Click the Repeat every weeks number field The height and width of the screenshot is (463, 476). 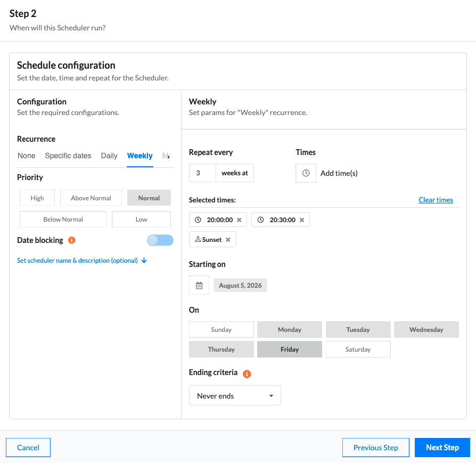[x=202, y=173]
